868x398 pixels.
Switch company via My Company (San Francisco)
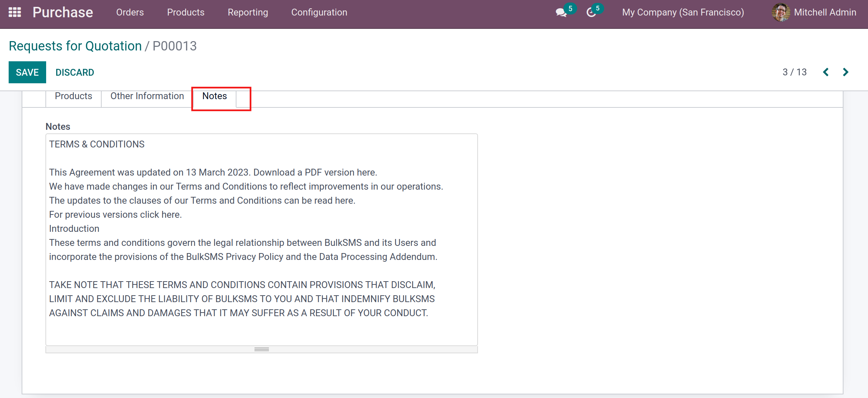tap(683, 12)
